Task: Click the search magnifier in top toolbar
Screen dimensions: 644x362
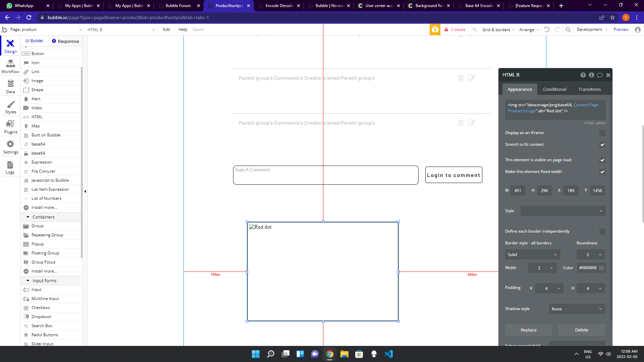Action: [x=568, y=29]
